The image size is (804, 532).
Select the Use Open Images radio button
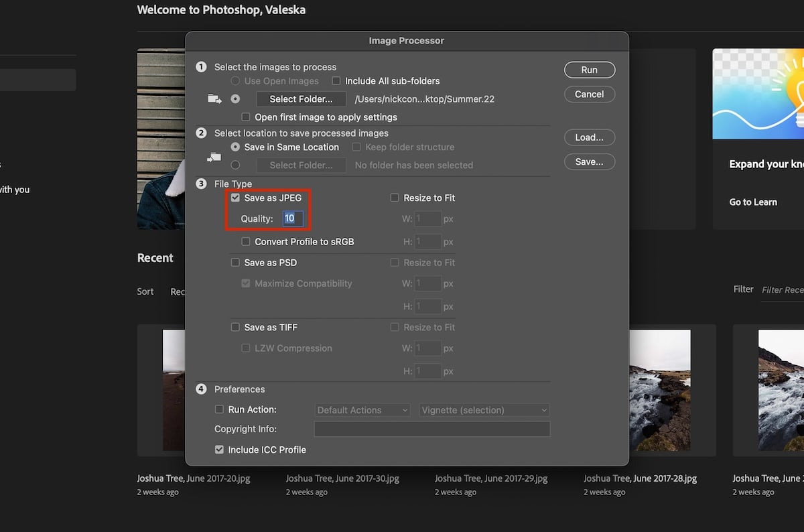[x=235, y=80]
